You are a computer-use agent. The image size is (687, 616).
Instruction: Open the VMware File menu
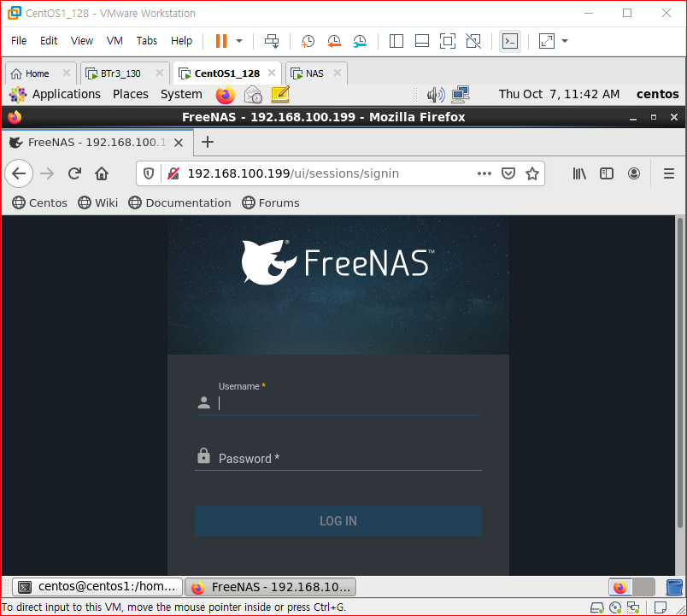19,41
